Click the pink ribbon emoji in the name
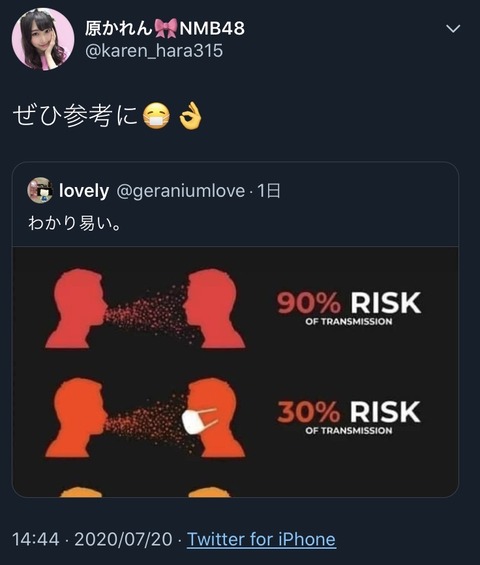Image resolution: width=480 pixels, height=565 pixels. (166, 28)
